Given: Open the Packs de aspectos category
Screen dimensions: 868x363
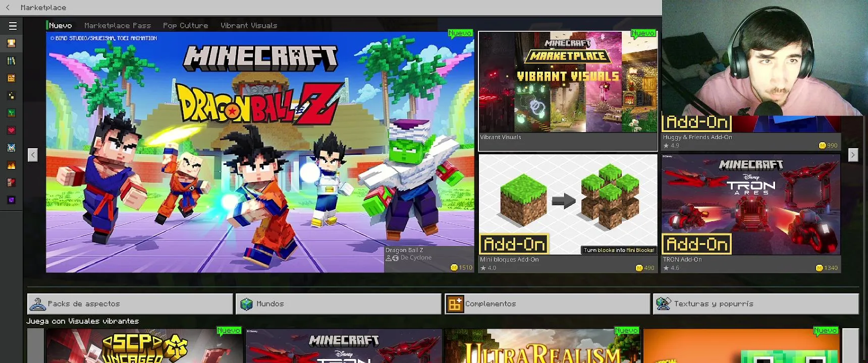Looking at the screenshot, I should click(x=130, y=304).
